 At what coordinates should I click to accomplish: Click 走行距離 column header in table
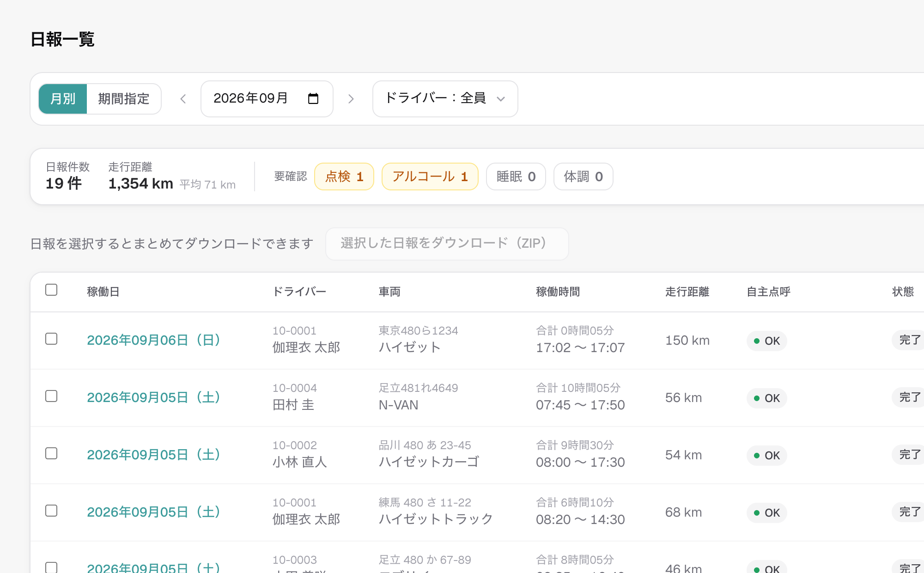click(687, 292)
